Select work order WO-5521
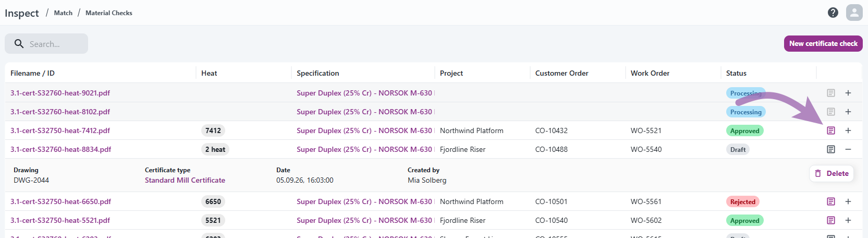The height and width of the screenshot is (238, 868). [646, 130]
